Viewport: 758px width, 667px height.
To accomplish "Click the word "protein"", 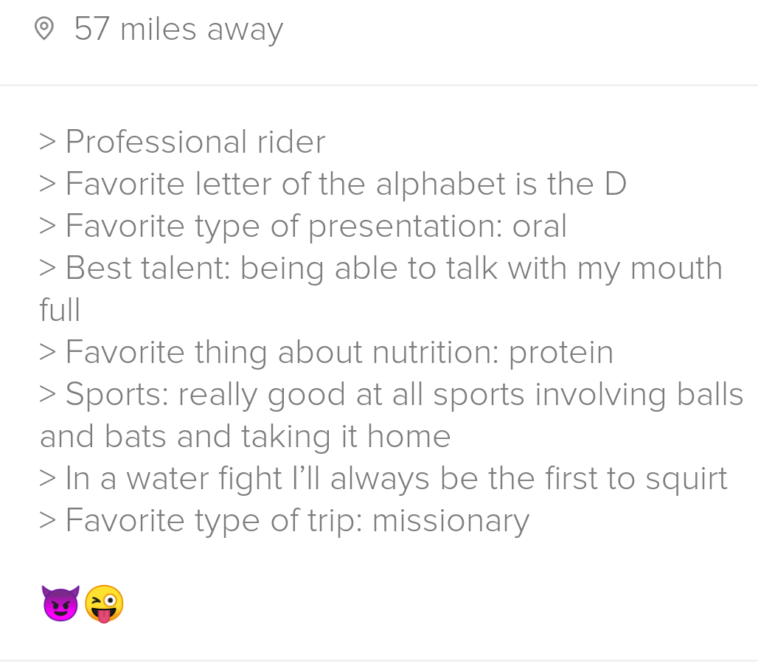I will point(561,352).
